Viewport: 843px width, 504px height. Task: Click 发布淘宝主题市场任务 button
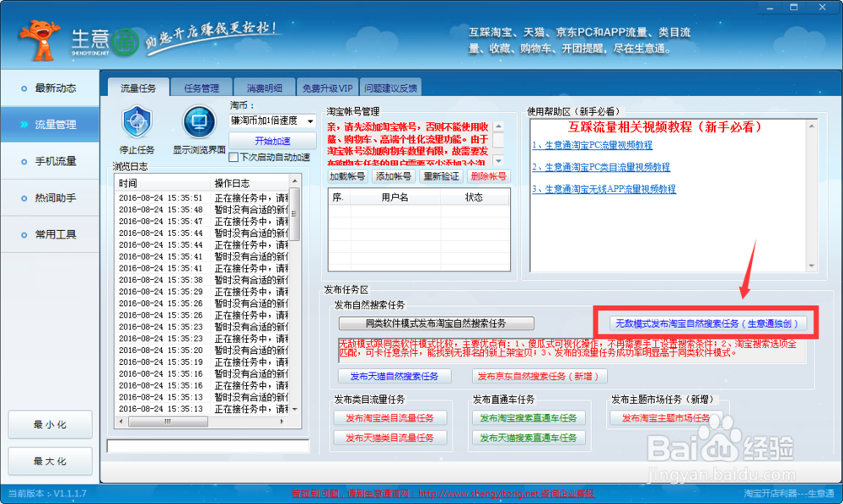click(x=666, y=418)
